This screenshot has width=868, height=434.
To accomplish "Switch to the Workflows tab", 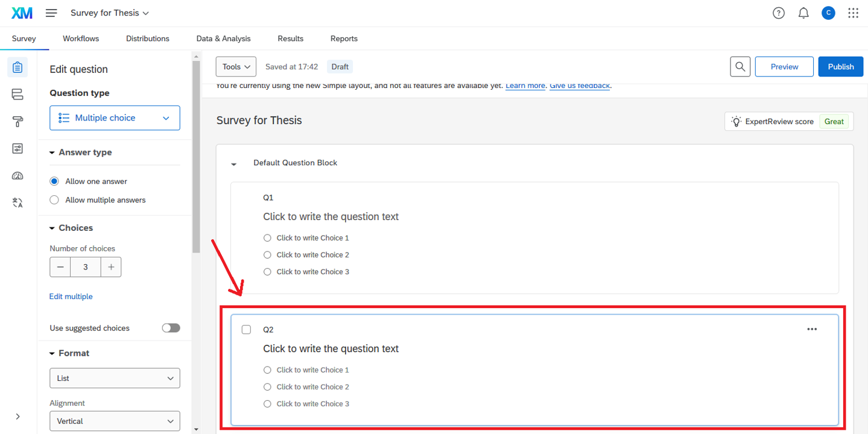I will (81, 39).
